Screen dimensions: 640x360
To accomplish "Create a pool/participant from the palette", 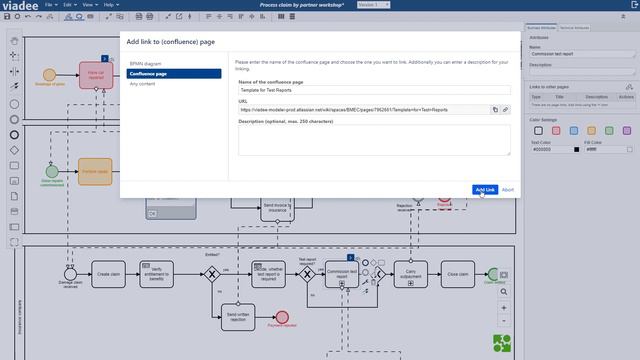I will click(14, 227).
